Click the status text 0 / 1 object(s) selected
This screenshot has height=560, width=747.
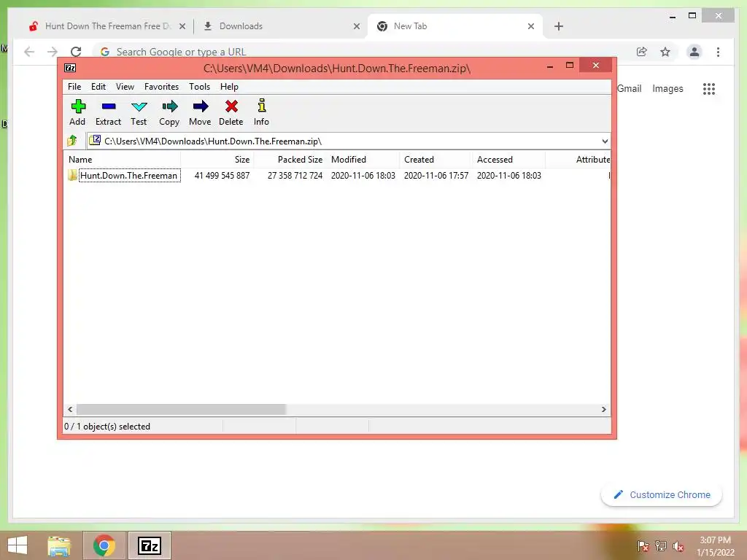(107, 426)
